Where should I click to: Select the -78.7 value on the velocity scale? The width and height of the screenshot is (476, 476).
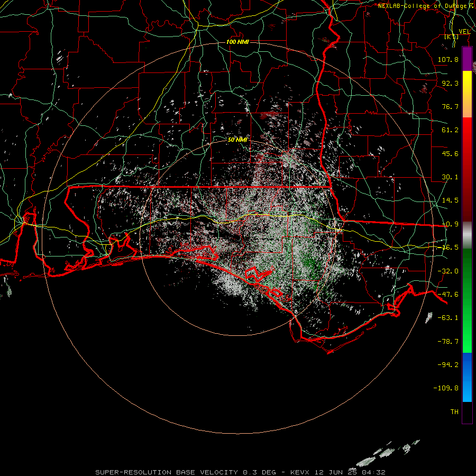[448, 342]
